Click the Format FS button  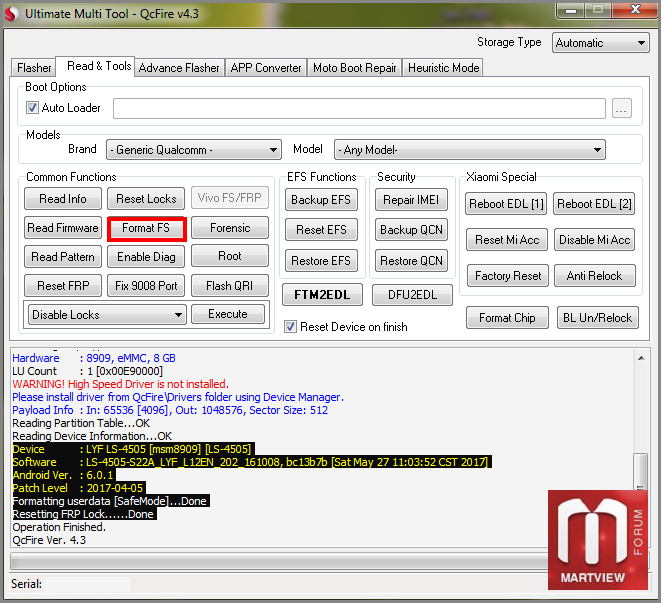pos(146,228)
